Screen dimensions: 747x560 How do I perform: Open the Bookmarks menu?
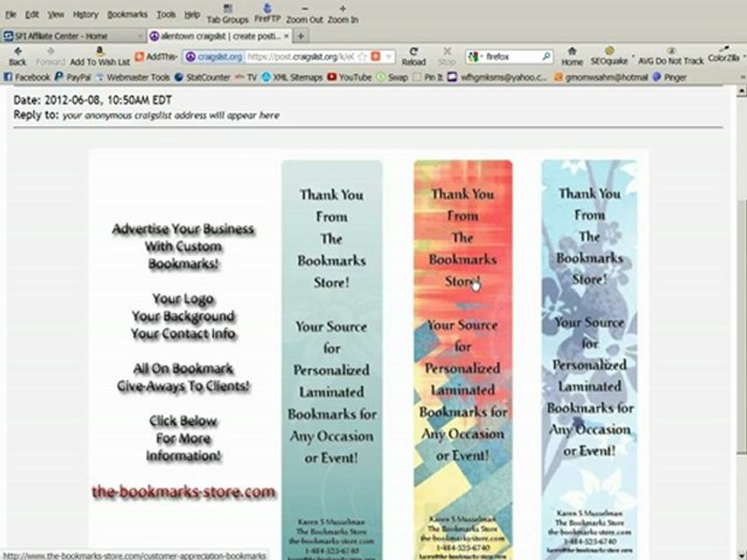tap(127, 15)
